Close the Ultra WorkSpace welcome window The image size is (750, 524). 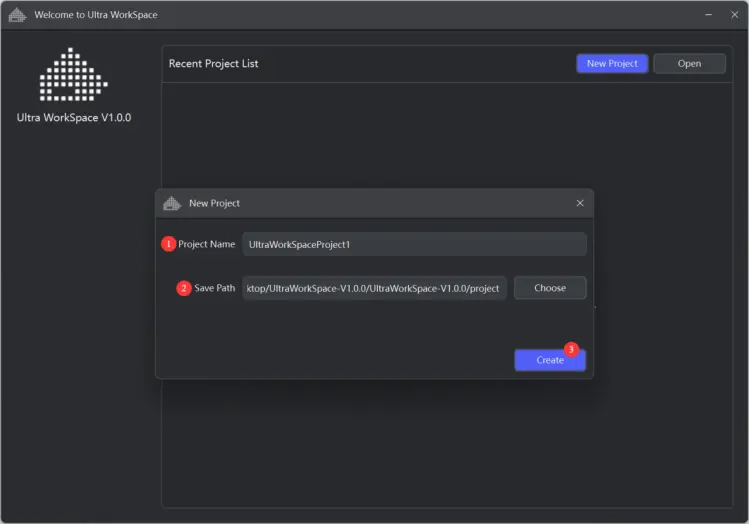coord(734,15)
